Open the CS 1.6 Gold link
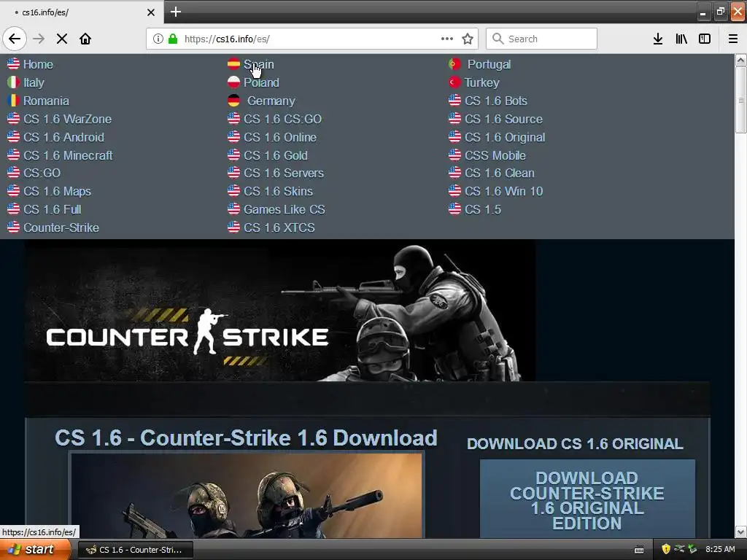This screenshot has height=560, width=747. tap(275, 155)
